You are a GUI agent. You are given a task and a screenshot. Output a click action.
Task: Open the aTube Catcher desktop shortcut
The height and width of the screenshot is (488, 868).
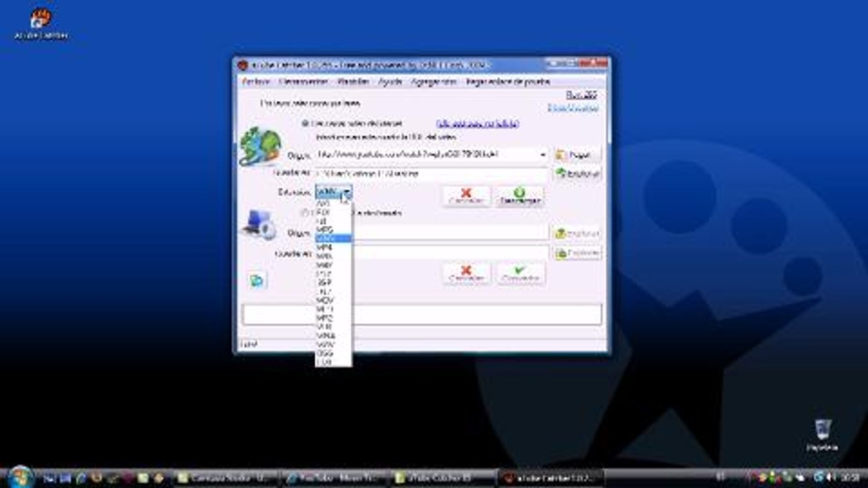click(41, 23)
